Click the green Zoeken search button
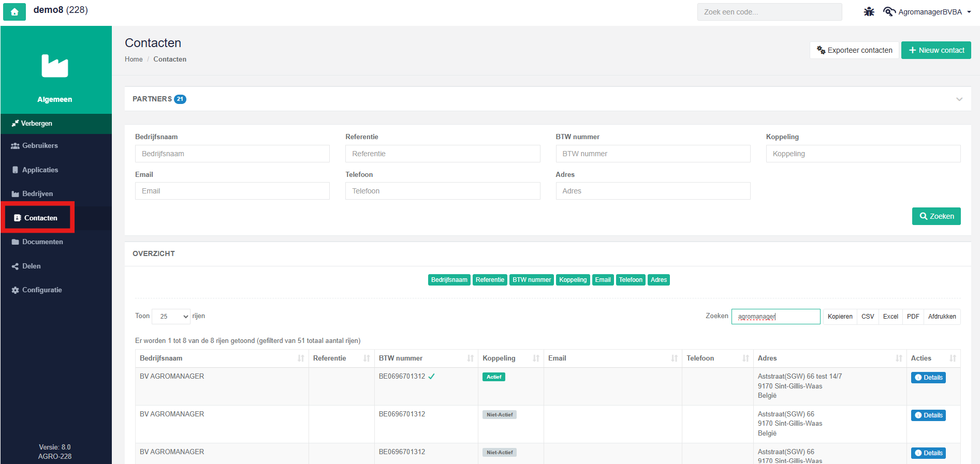This screenshot has height=464, width=980. pyautogui.click(x=936, y=216)
